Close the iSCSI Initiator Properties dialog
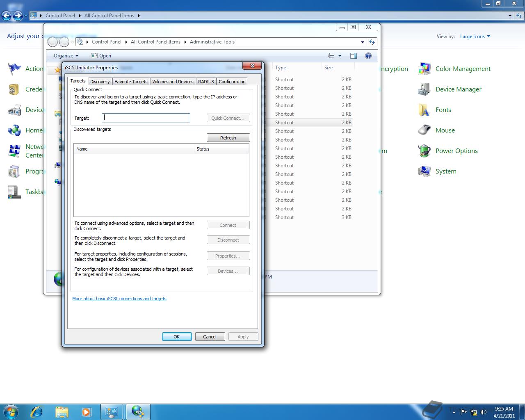This screenshot has width=525, height=420. click(252, 66)
